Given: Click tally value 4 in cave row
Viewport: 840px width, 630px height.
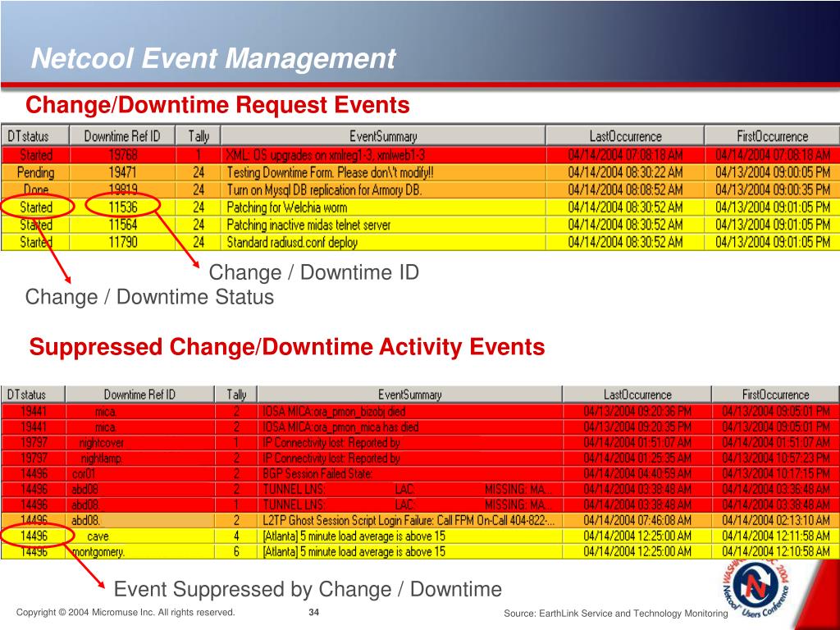Looking at the screenshot, I should pos(236,536).
